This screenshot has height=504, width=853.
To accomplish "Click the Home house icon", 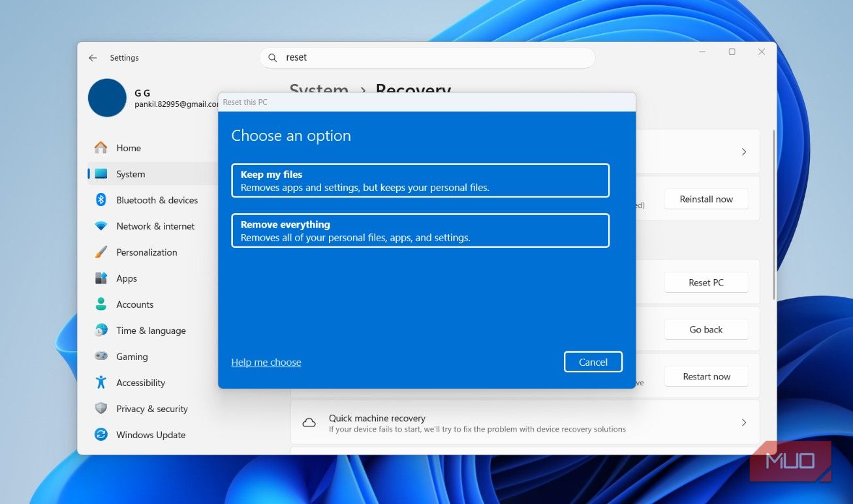I will pyautogui.click(x=101, y=148).
